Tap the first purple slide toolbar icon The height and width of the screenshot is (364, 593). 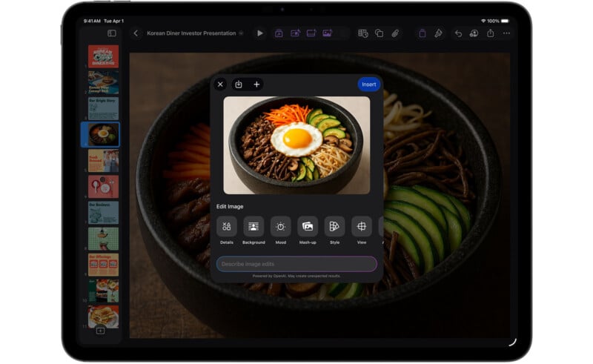pyautogui.click(x=279, y=33)
